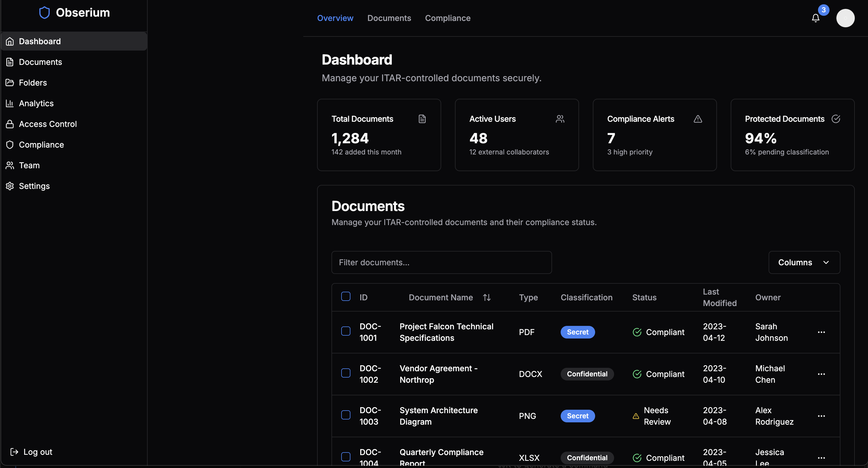Open the Columns dropdown
The height and width of the screenshot is (468, 868).
coord(804,262)
